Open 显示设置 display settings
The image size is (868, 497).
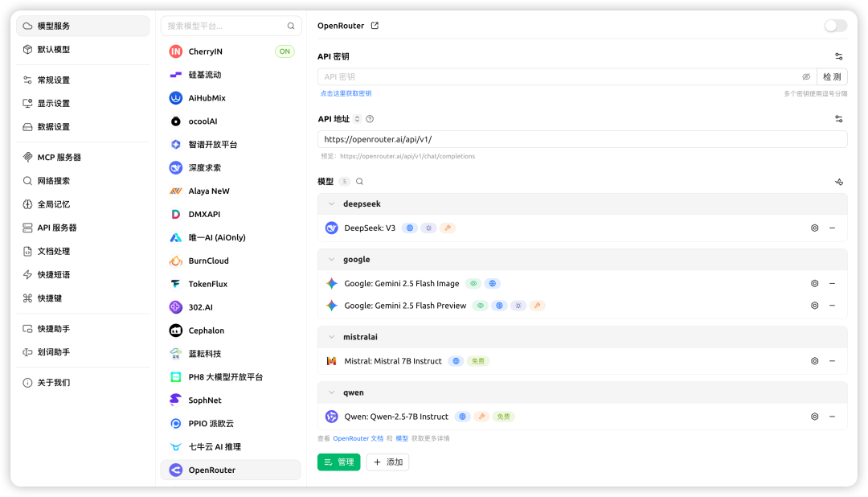pyautogui.click(x=83, y=103)
